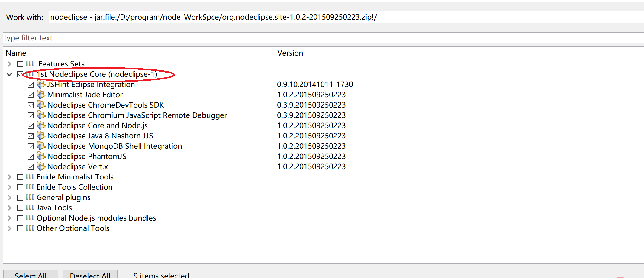The width and height of the screenshot is (644, 278).
Task: Click the Select All button
Action: click(x=31, y=275)
